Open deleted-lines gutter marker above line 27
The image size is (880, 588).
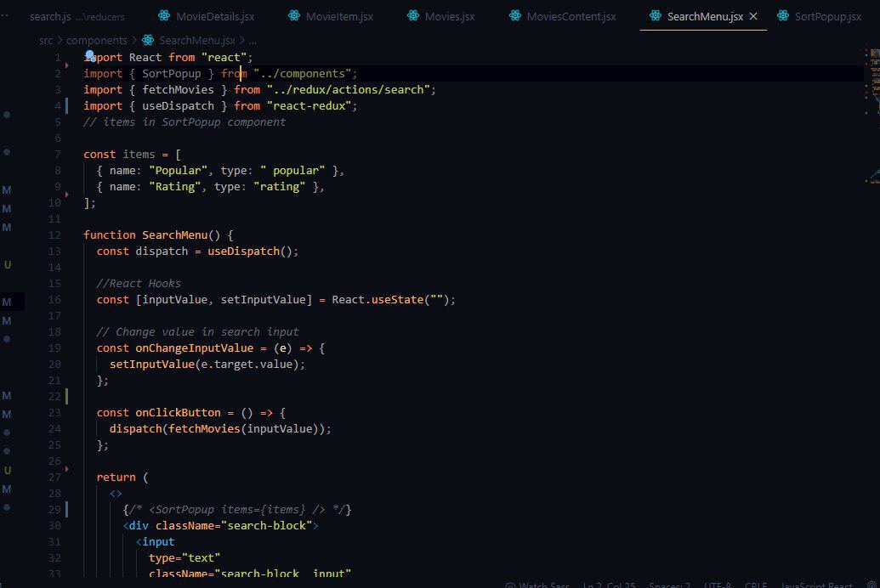67,469
